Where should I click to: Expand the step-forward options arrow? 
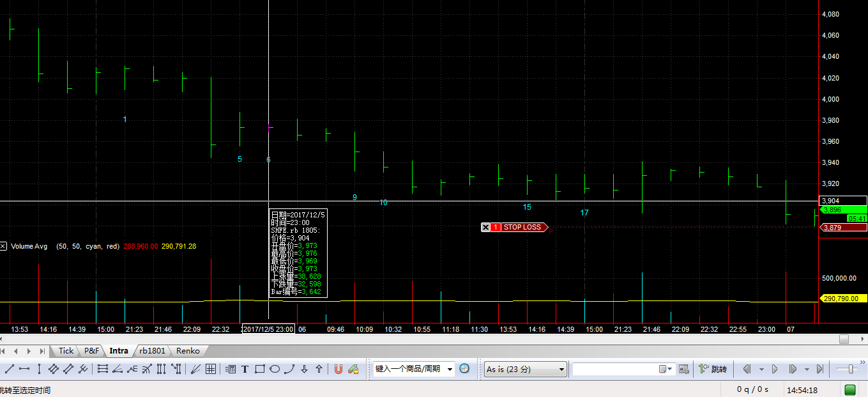(x=807, y=370)
